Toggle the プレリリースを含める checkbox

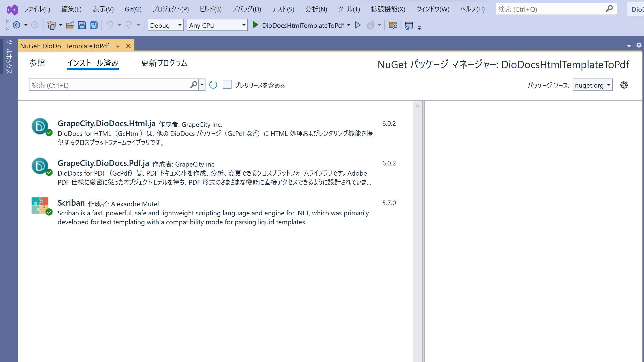point(227,84)
